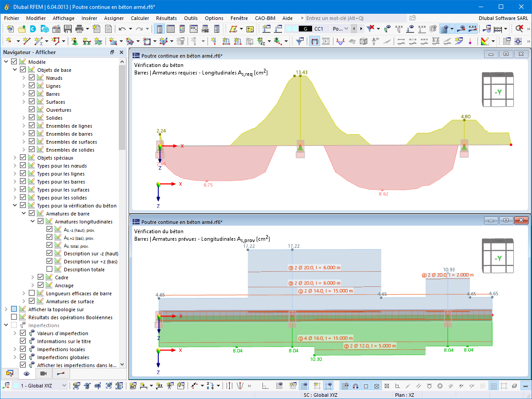The width and height of the screenshot is (532, 399).
Task: Expand the Lignes tree node
Action: point(24,86)
